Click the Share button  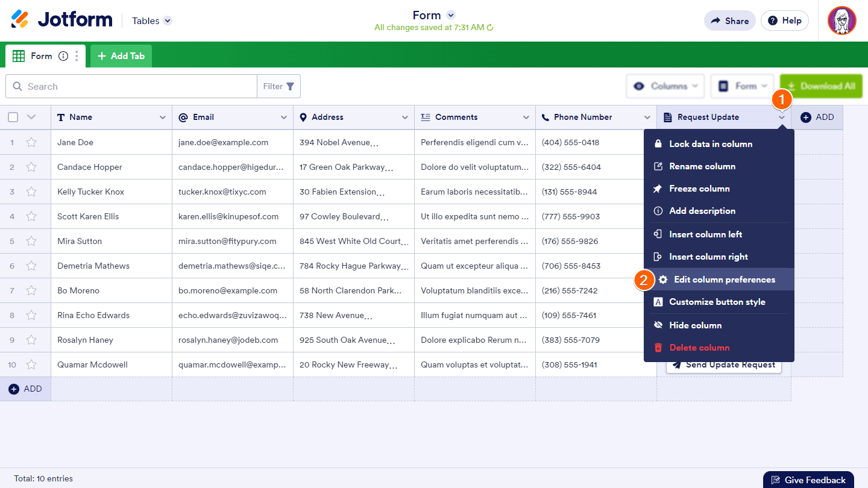pyautogui.click(x=729, y=20)
